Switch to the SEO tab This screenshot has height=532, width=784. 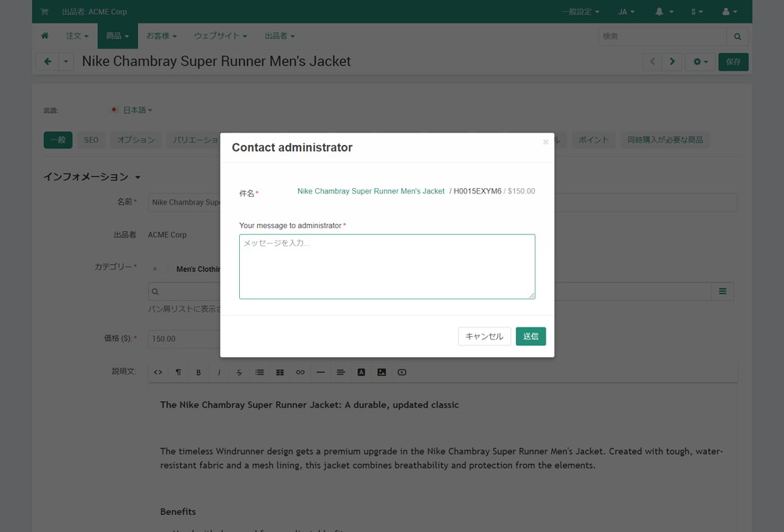91,140
